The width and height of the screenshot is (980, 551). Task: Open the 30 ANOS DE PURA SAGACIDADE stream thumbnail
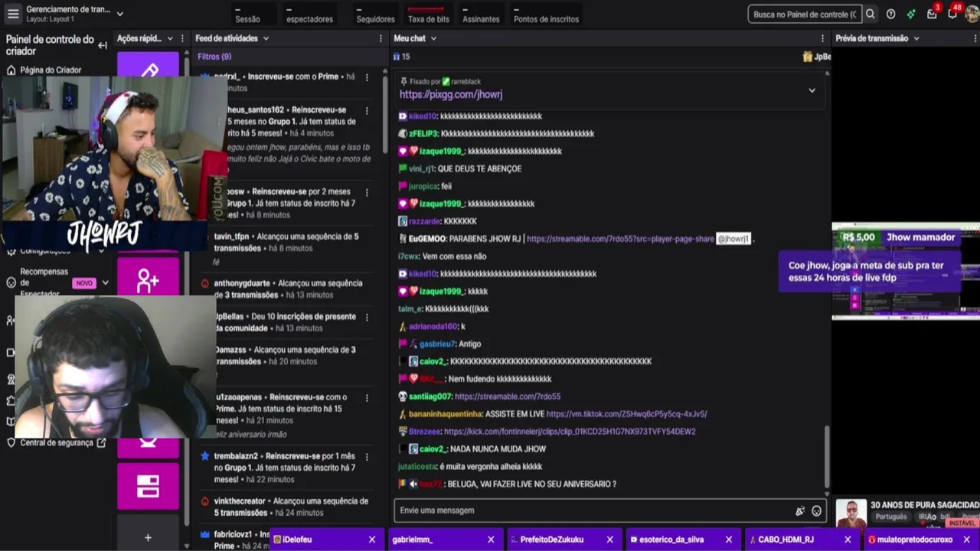pos(851,513)
